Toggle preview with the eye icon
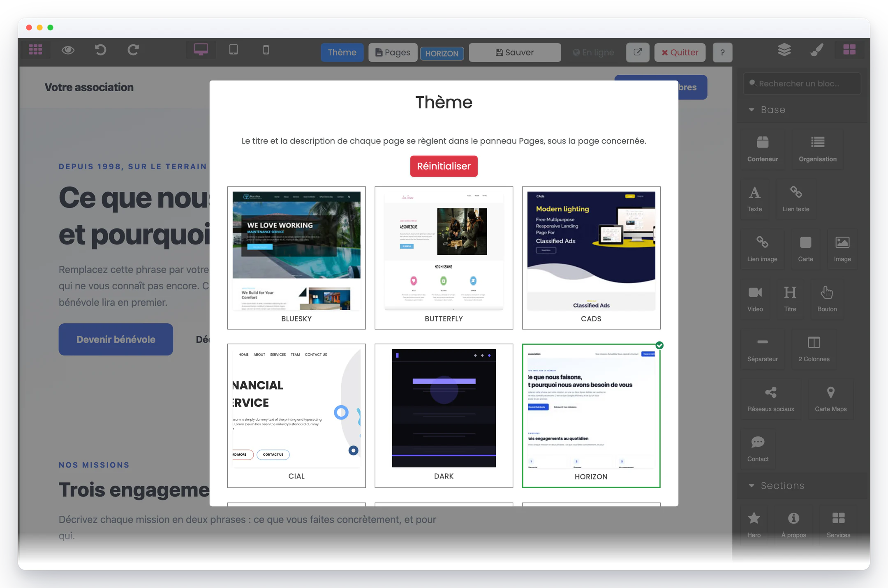This screenshot has height=588, width=888. [x=68, y=50]
